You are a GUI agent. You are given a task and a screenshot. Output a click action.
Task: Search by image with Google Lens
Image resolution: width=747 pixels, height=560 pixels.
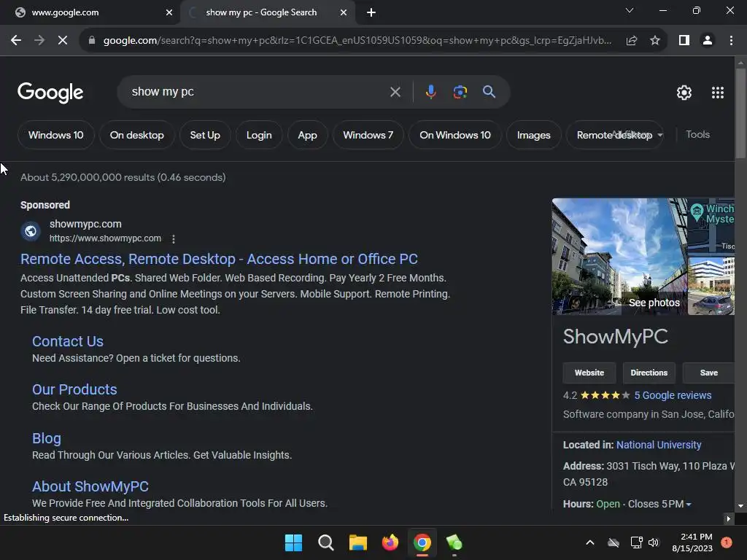point(460,92)
